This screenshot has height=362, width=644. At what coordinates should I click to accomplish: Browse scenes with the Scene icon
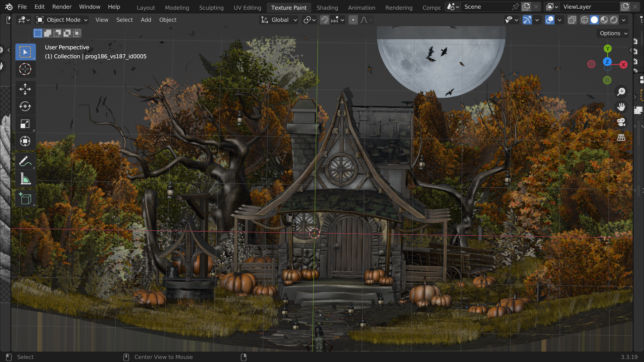coord(453,7)
